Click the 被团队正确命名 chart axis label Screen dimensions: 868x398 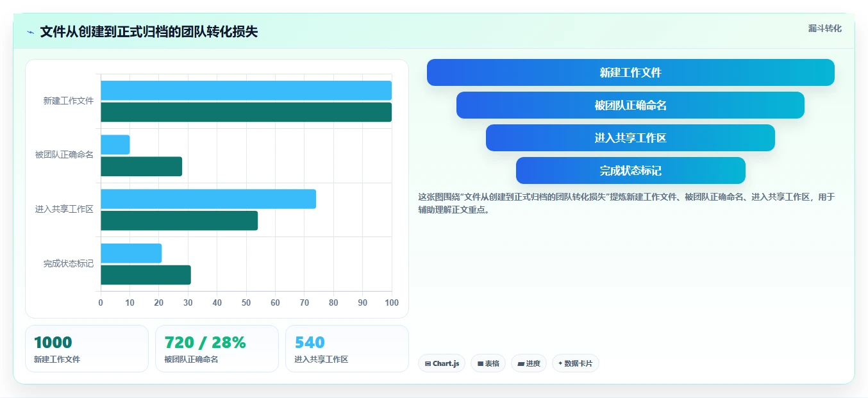click(64, 155)
